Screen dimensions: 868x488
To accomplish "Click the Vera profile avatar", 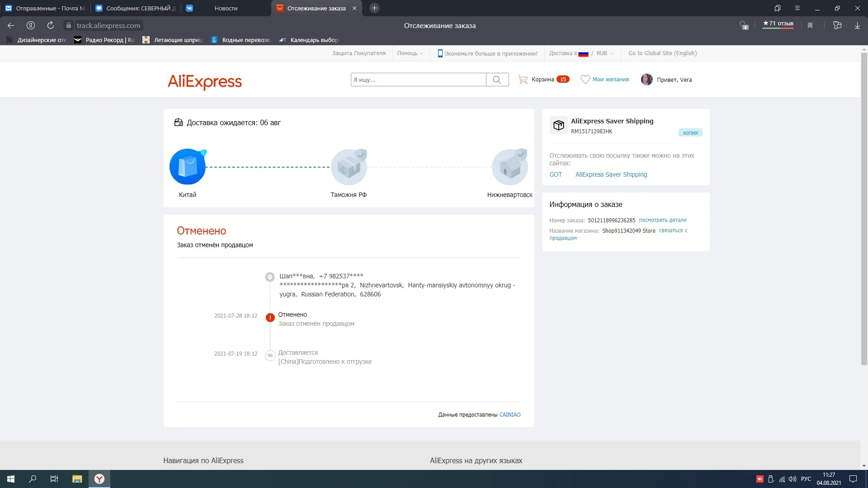I will pyautogui.click(x=646, y=80).
